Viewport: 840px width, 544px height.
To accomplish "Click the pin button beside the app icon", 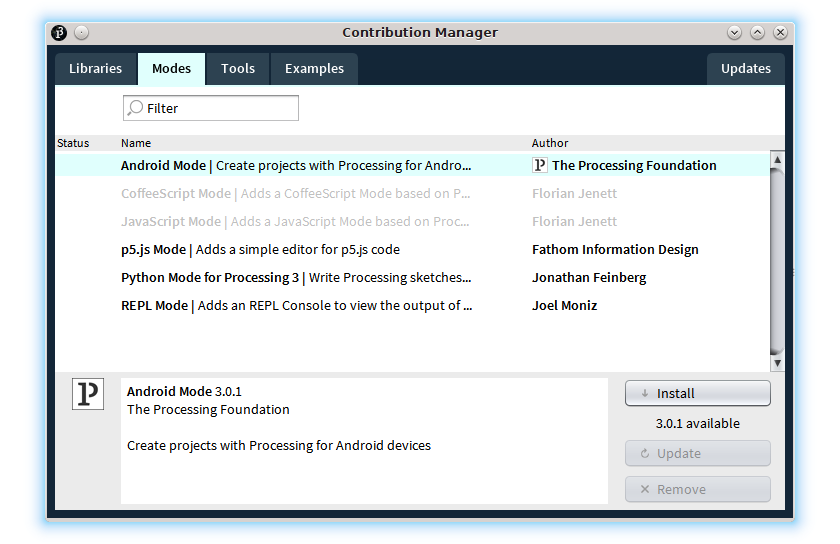I will (x=81, y=33).
